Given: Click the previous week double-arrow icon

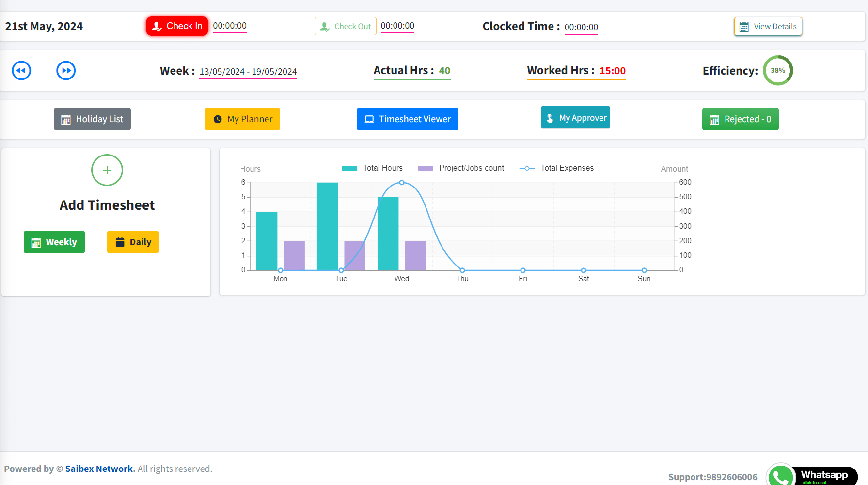Looking at the screenshot, I should pos(21,70).
